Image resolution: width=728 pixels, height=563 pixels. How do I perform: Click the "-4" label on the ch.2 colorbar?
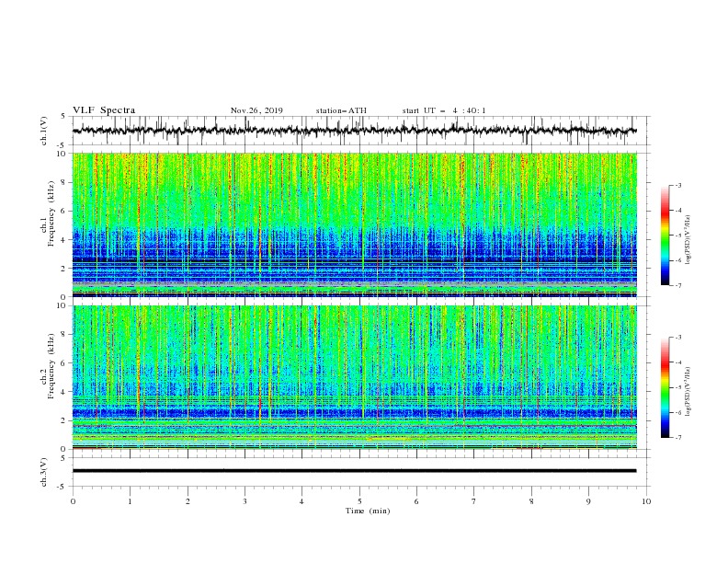(677, 362)
